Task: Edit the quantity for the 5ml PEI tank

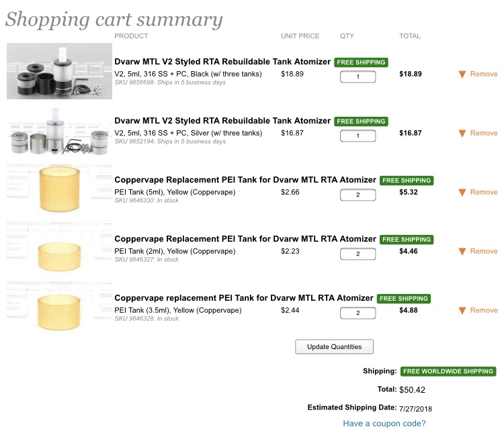Action: pyautogui.click(x=358, y=195)
